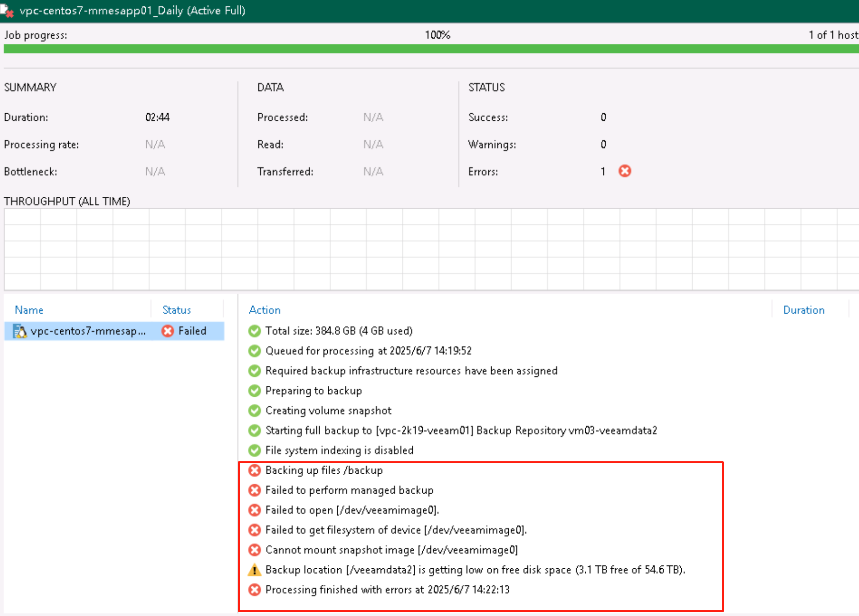Click the green check icon beside Total size
The height and width of the screenshot is (616, 859).
(255, 331)
